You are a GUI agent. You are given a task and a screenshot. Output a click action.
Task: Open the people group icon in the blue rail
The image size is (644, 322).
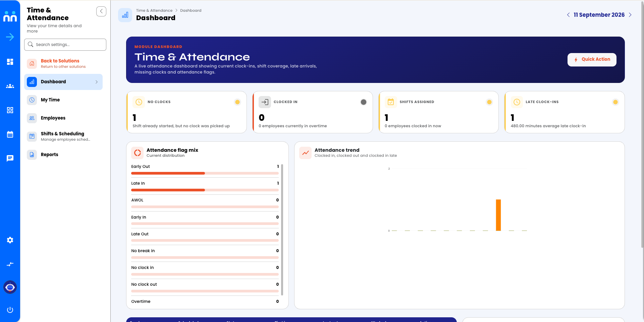10,86
